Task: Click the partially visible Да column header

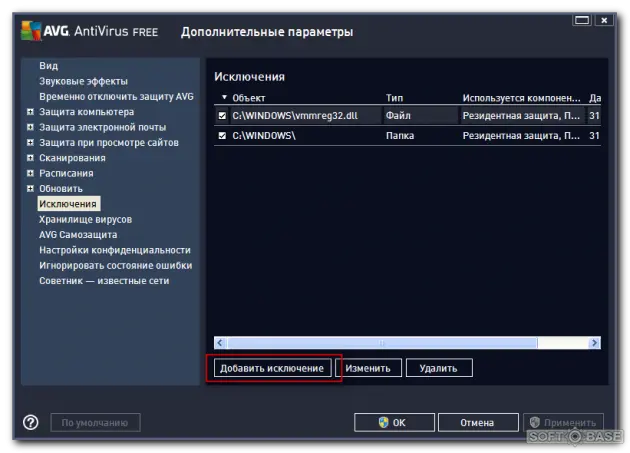Action: (x=595, y=98)
